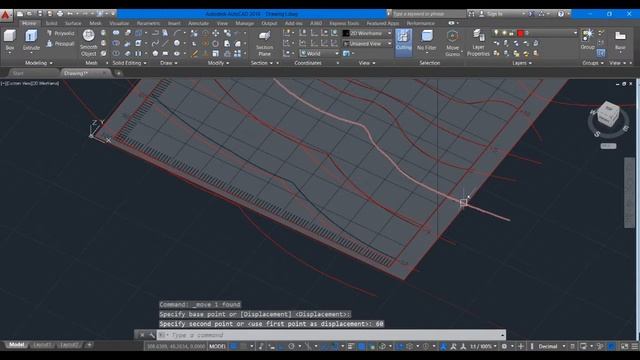Open the Insert ribbon tab
This screenshot has height=360, width=640.
(x=174, y=24)
